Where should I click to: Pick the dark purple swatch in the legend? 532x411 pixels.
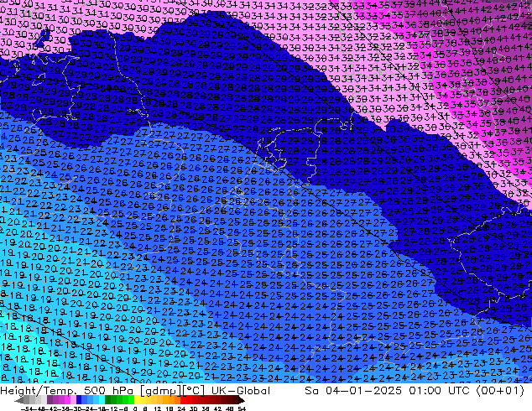pyautogui.click(x=50, y=399)
